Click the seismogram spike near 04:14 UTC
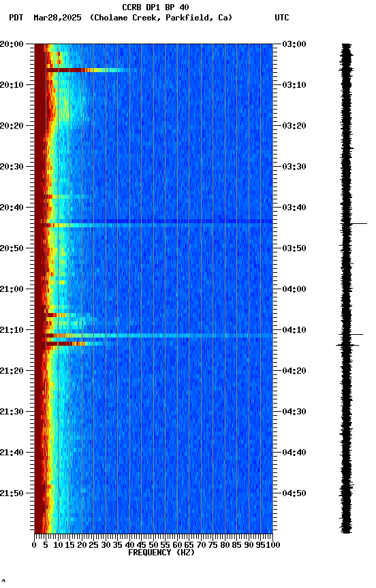 click(x=347, y=345)
